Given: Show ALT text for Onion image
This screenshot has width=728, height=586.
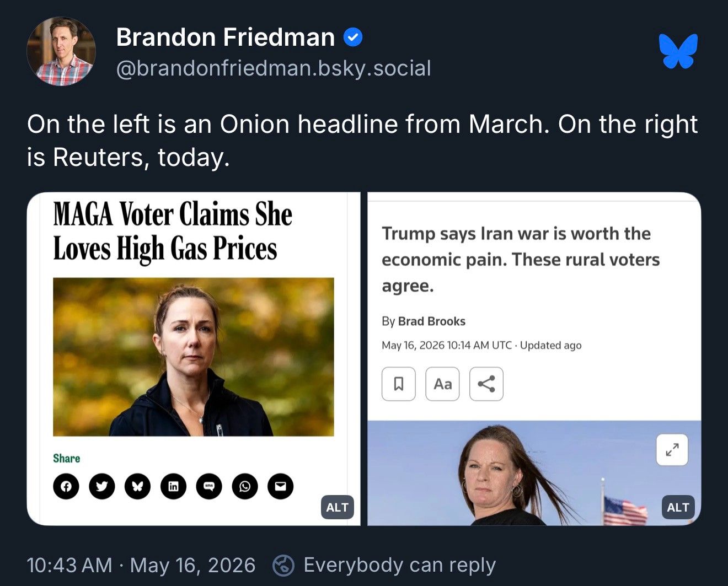Looking at the screenshot, I should click(x=337, y=507).
